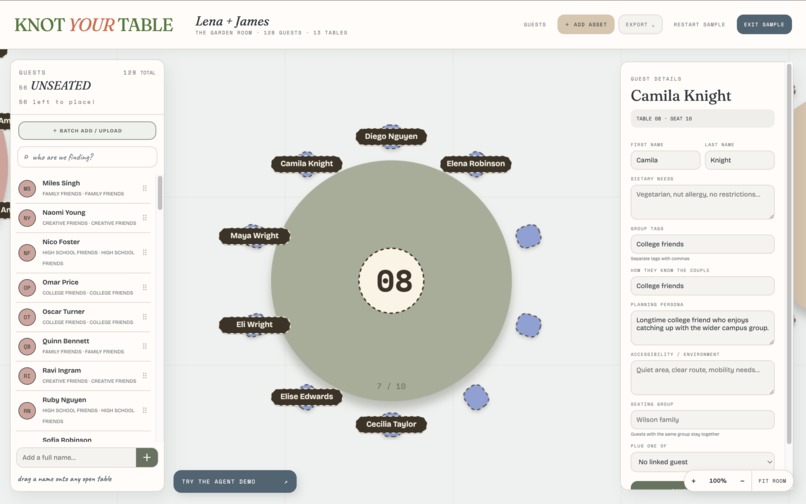The height and width of the screenshot is (504, 806).
Task: Click the Dietary Needs text area
Action: 702,202
